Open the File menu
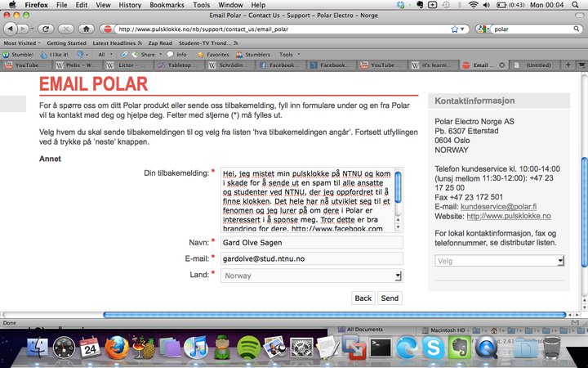The image size is (588, 368). [x=61, y=5]
